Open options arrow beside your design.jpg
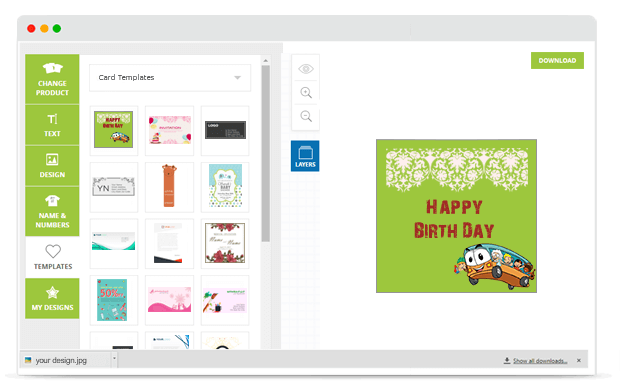This screenshot has height=391, width=620. point(114,358)
